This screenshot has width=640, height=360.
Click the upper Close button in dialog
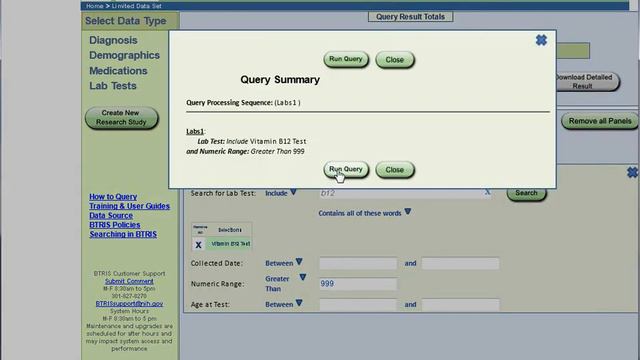395,60
